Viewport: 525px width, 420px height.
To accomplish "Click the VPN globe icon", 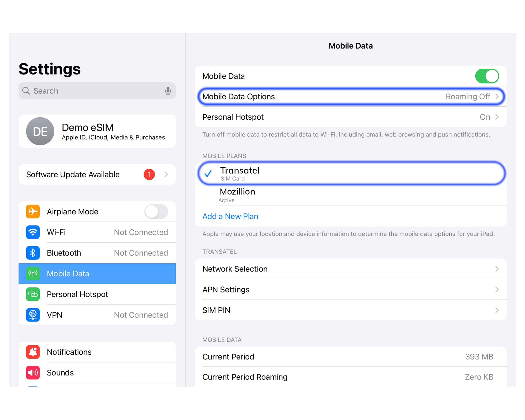I will 33,315.
